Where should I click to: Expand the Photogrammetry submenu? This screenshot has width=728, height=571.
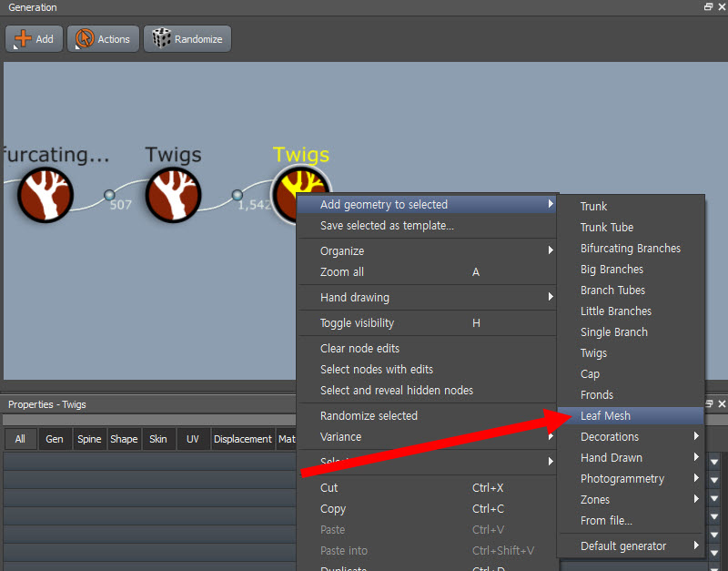coord(632,478)
